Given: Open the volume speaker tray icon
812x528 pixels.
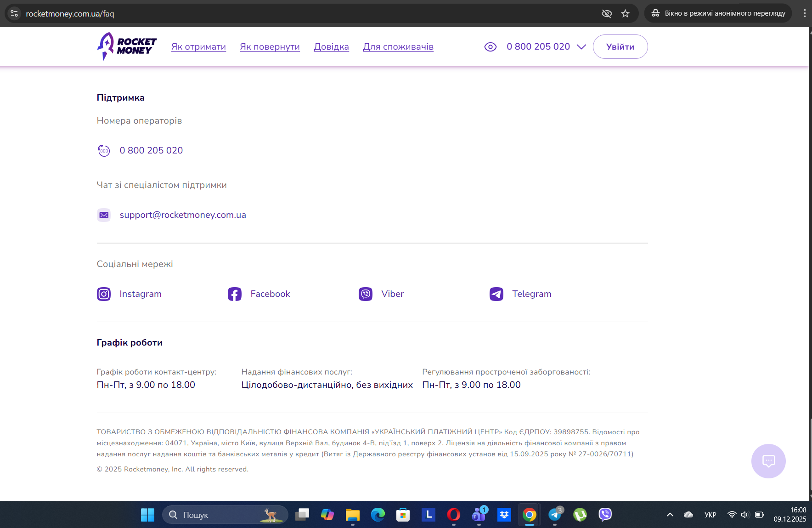Looking at the screenshot, I should click(744, 515).
